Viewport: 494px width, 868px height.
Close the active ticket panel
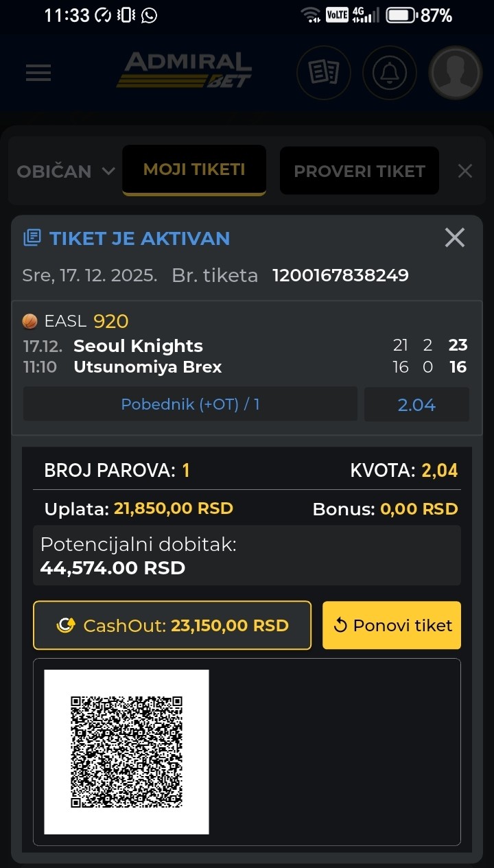click(x=455, y=238)
